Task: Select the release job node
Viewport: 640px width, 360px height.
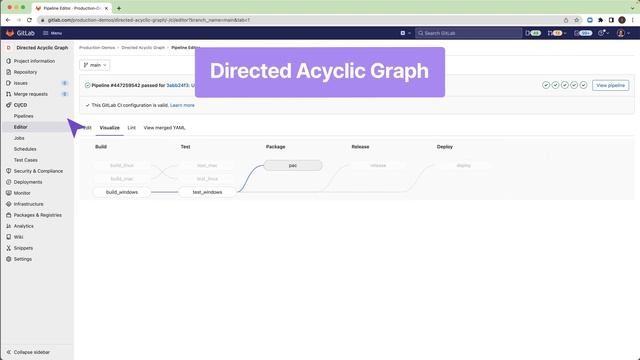Action: 378,165
